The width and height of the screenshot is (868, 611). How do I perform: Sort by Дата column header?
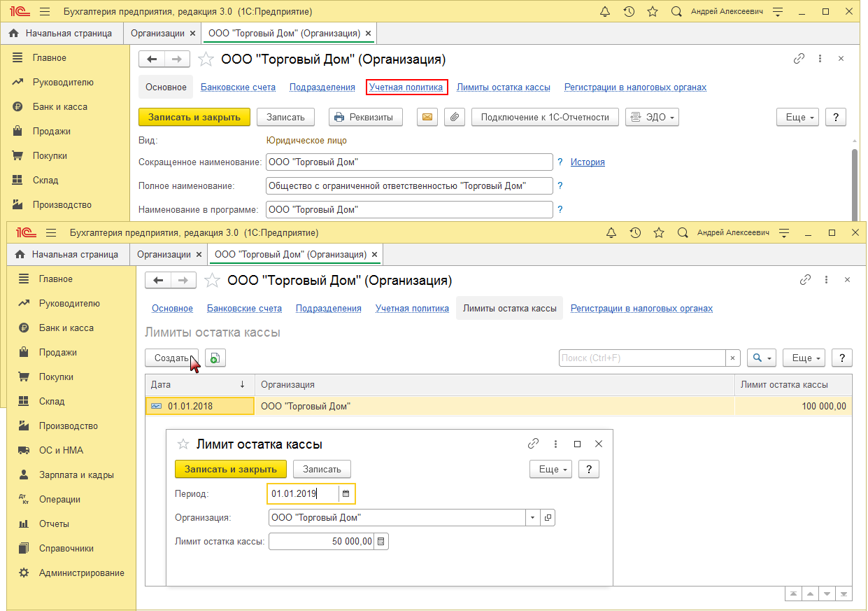click(x=199, y=384)
